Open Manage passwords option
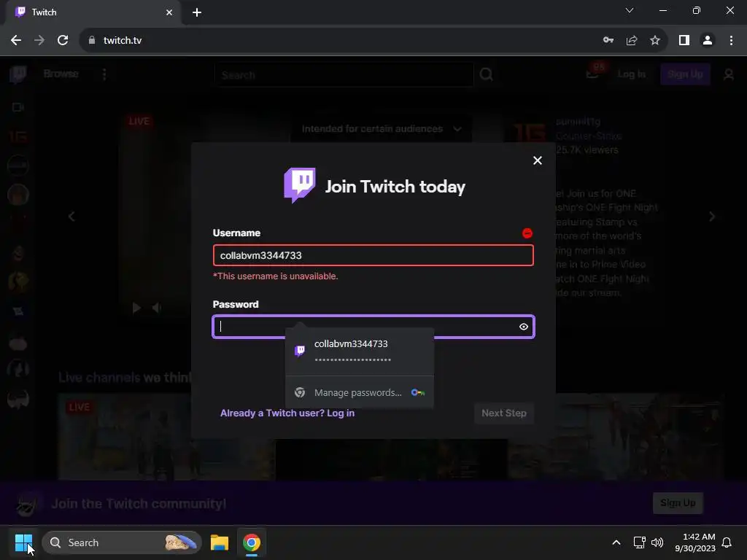747x560 pixels. pyautogui.click(x=360, y=392)
